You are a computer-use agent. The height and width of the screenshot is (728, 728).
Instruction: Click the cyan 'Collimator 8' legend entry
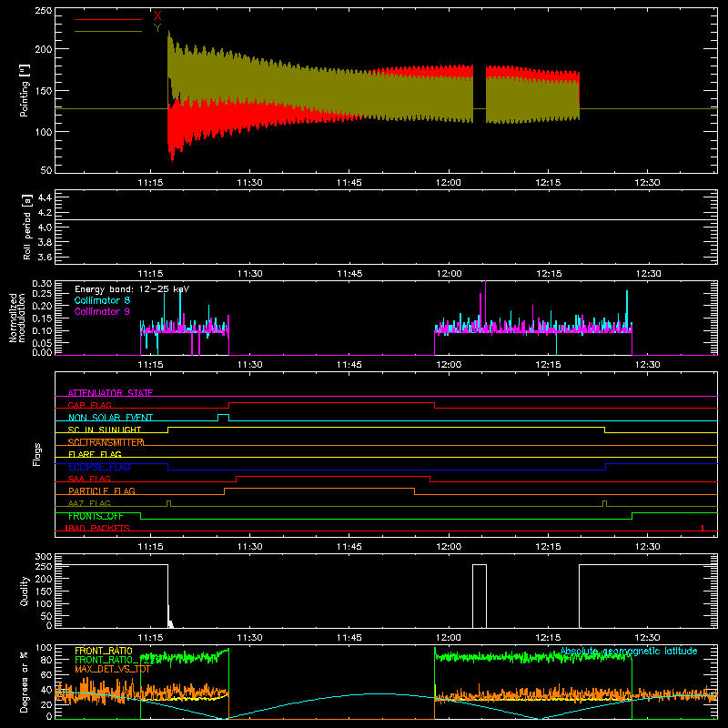(x=102, y=300)
